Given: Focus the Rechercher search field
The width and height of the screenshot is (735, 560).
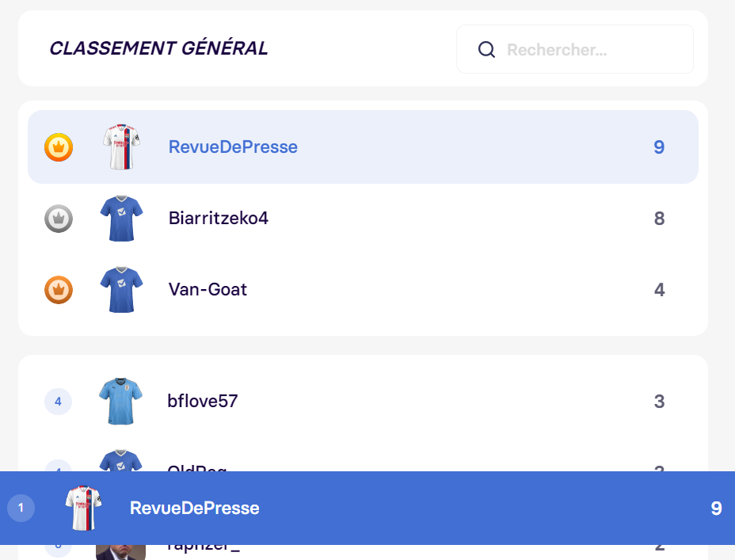Looking at the screenshot, I should (x=575, y=49).
